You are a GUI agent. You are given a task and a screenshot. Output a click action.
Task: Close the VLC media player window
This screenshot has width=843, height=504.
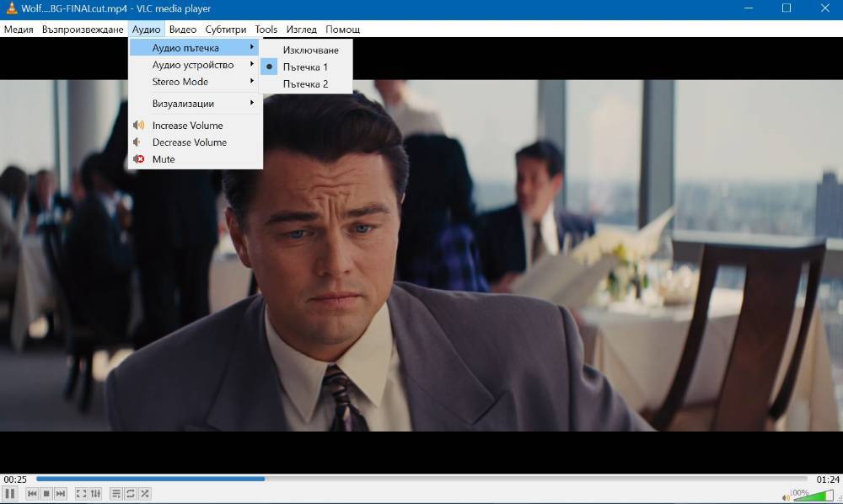point(824,8)
